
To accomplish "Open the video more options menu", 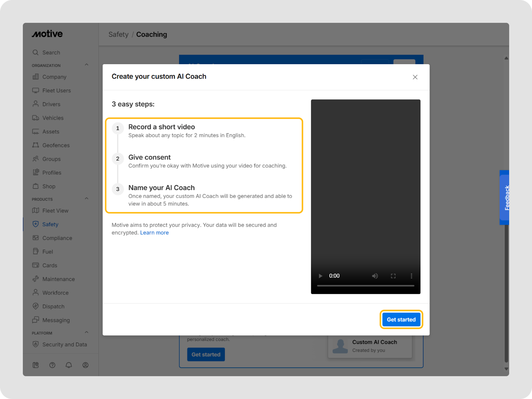I will (411, 276).
